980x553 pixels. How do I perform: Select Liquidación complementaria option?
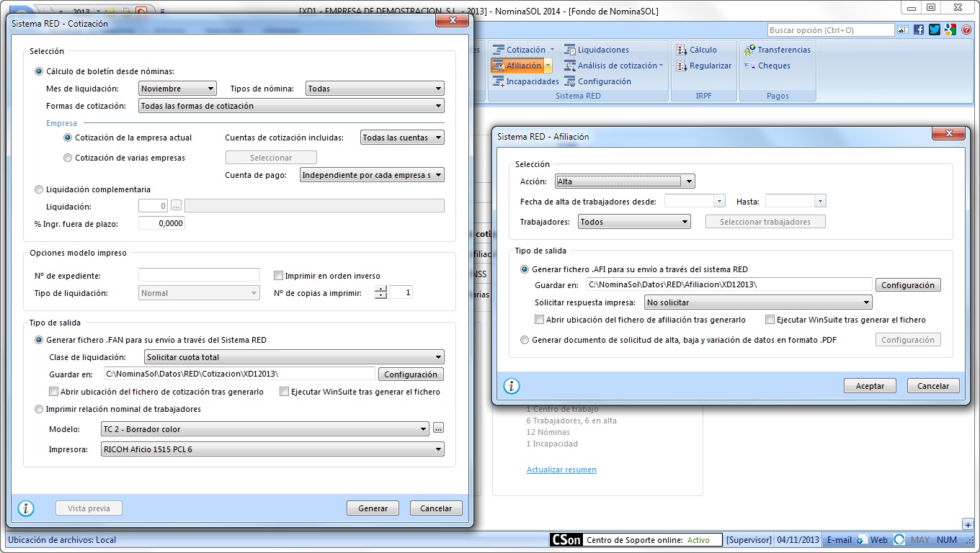[39, 189]
